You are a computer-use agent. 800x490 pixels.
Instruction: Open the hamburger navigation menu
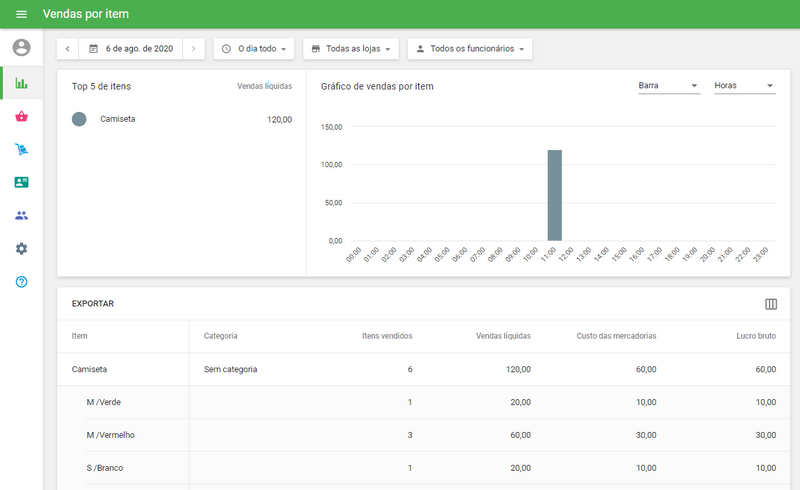(21, 14)
